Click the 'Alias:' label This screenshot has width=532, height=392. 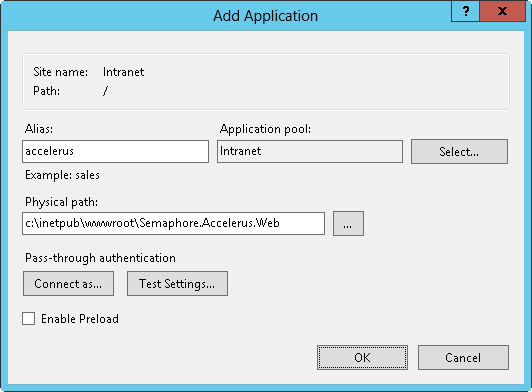tap(39, 129)
